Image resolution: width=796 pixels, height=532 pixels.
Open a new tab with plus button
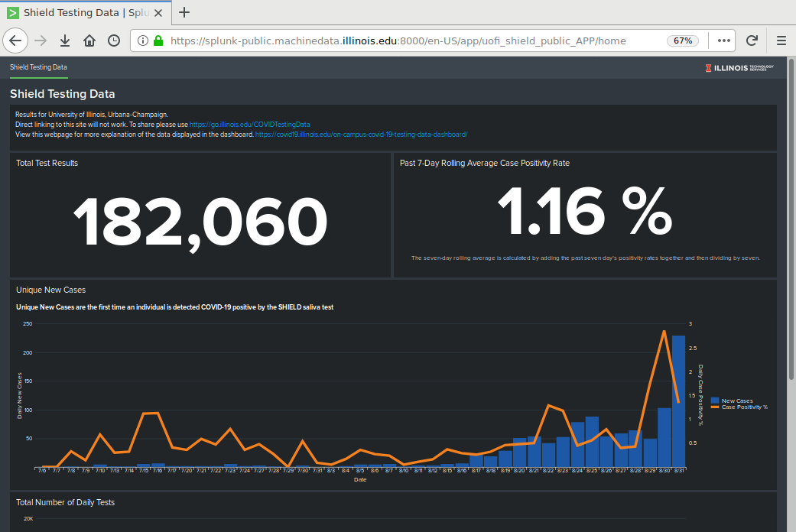(x=184, y=12)
